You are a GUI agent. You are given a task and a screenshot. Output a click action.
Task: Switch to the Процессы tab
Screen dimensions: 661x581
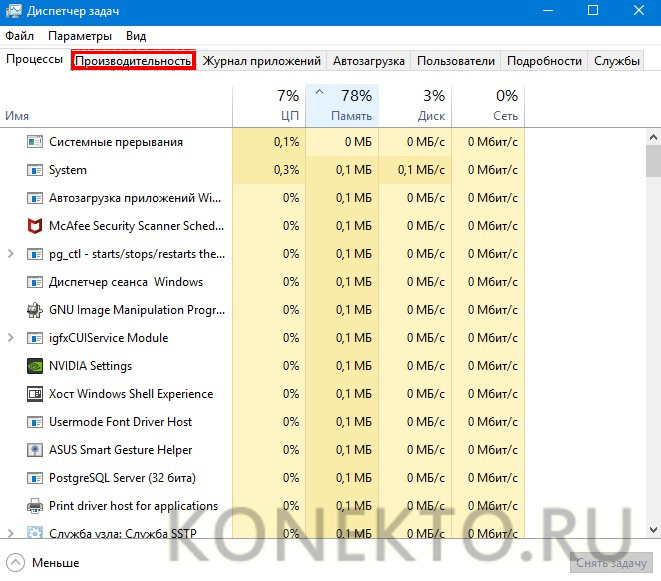(x=35, y=59)
